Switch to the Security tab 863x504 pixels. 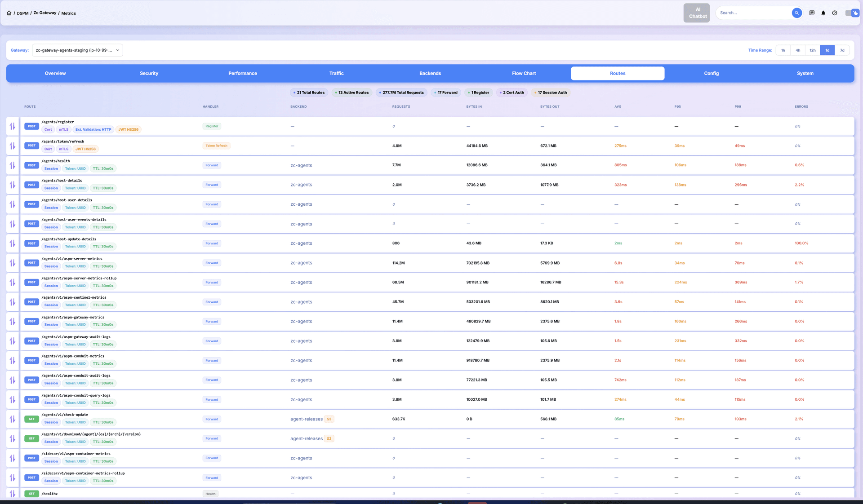click(x=149, y=73)
